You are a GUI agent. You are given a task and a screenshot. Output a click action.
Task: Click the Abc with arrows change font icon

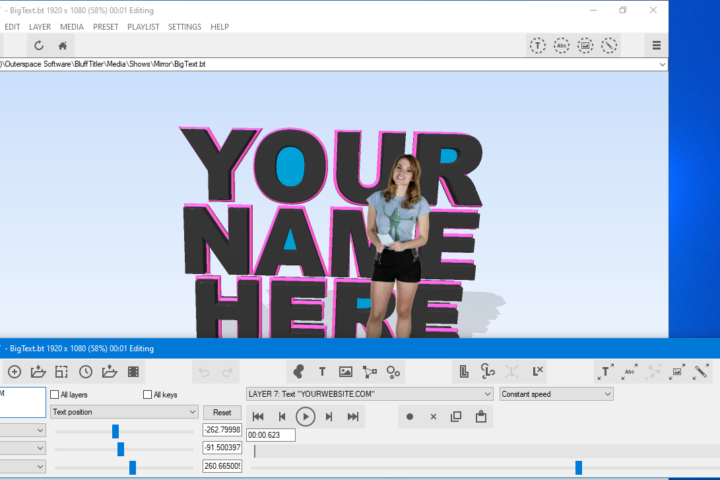pyautogui.click(x=630, y=372)
